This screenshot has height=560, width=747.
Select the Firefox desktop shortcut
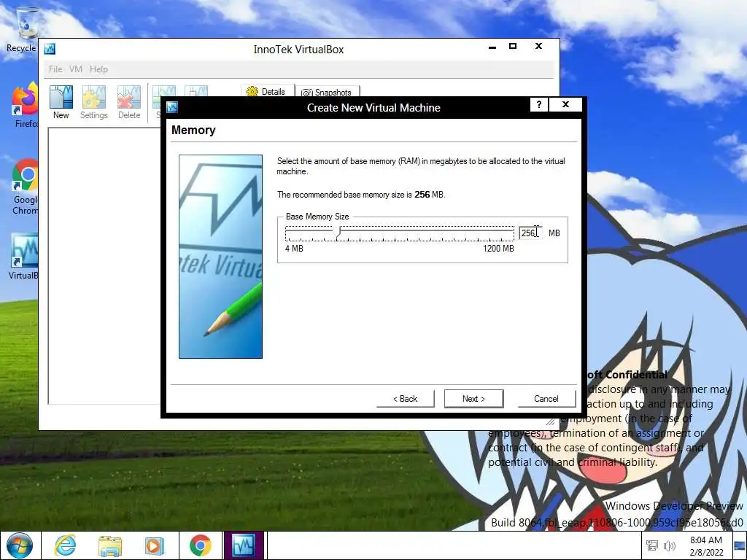(x=25, y=106)
